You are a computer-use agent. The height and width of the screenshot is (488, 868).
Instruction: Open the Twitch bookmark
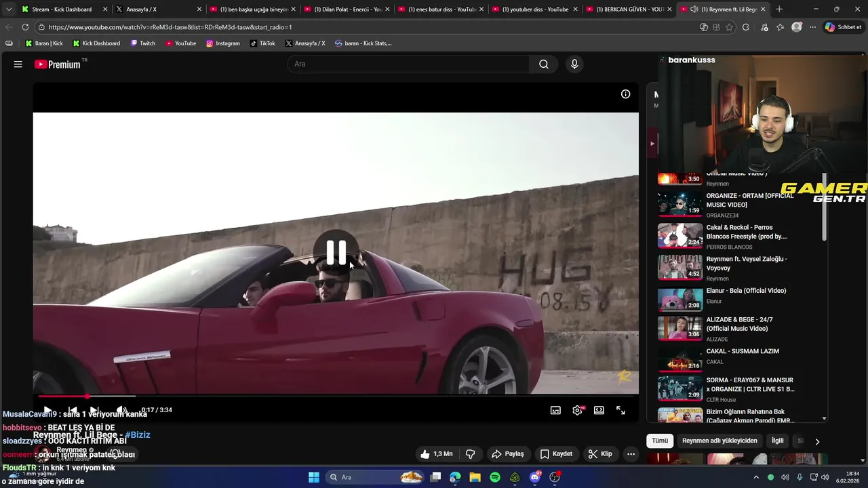click(x=142, y=43)
